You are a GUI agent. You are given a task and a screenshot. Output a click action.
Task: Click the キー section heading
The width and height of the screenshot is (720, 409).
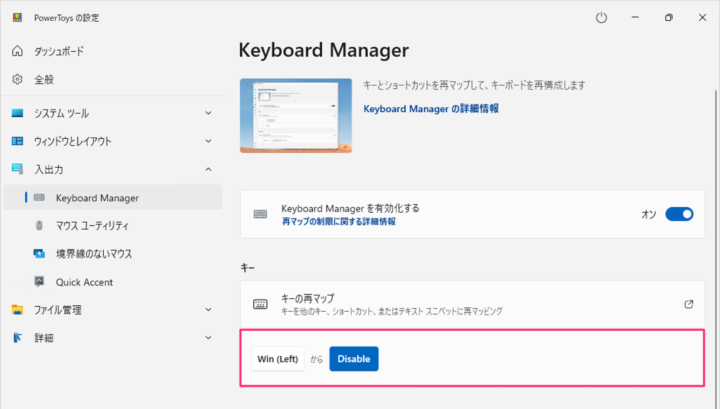[x=248, y=268]
